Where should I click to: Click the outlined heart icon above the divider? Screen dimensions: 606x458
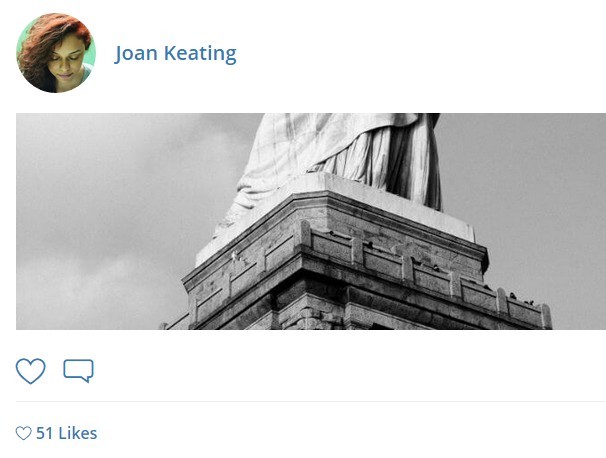pos(31,371)
